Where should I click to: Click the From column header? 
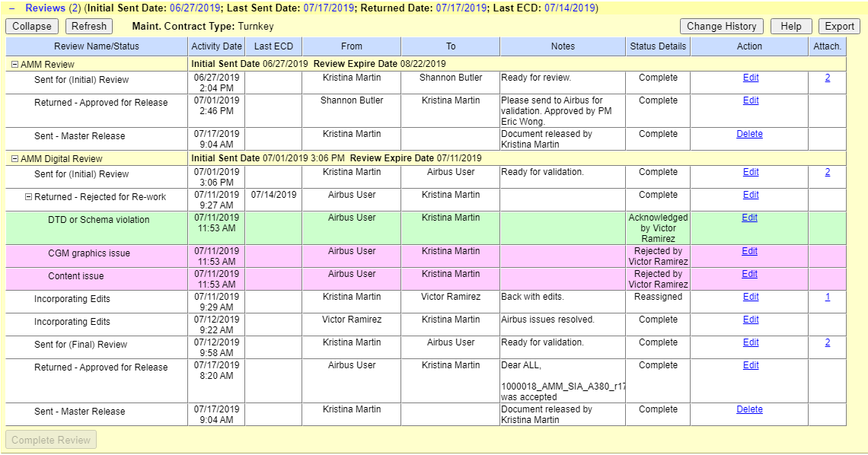click(x=352, y=46)
